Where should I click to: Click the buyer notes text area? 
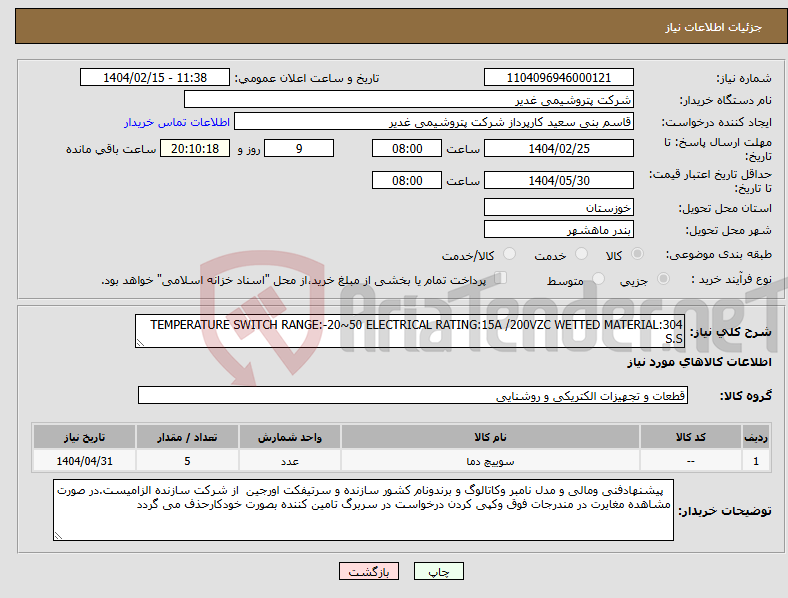pyautogui.click(x=363, y=510)
